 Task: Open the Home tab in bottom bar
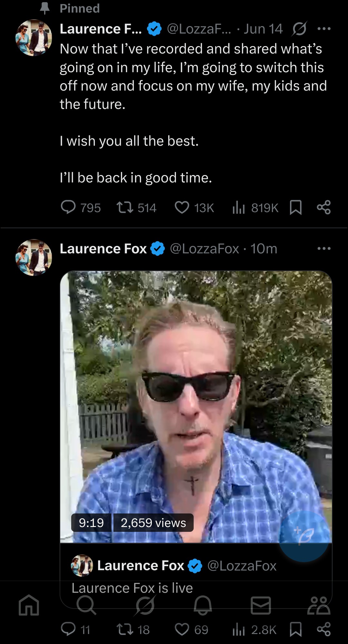29,605
